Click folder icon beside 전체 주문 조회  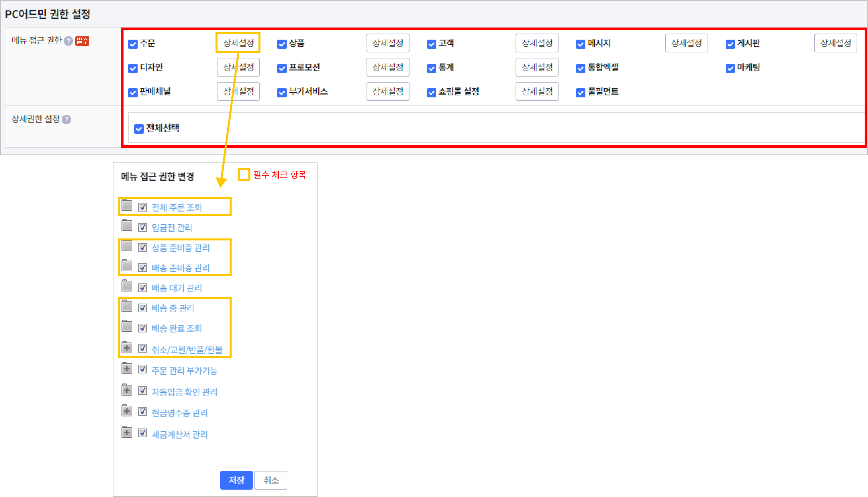pos(127,206)
